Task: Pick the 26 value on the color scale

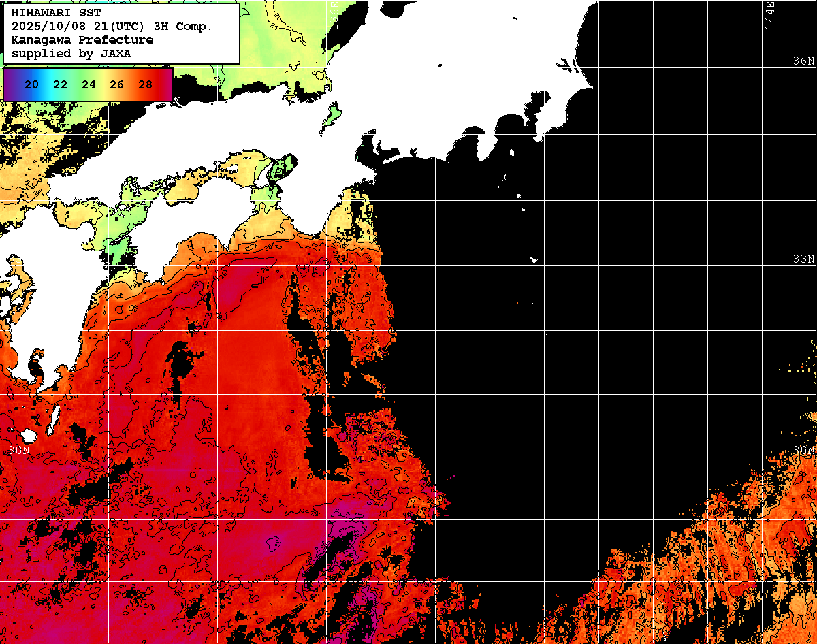Action: click(x=116, y=84)
